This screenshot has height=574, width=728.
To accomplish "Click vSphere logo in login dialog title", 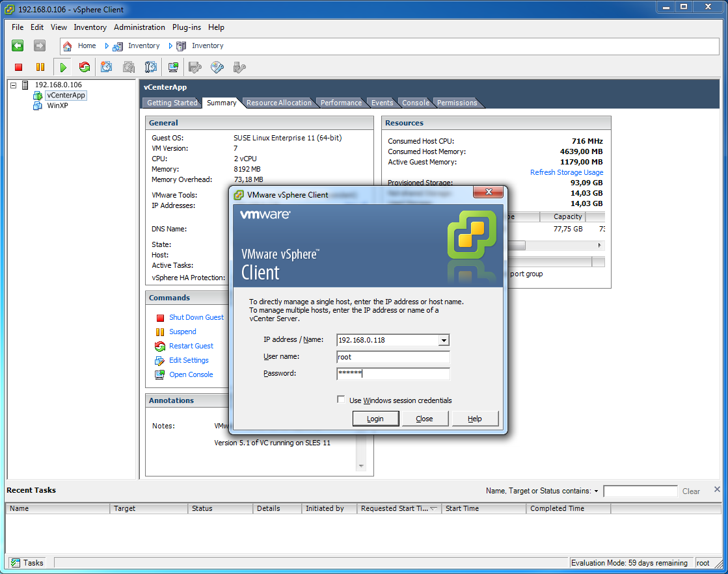I will click(x=239, y=196).
